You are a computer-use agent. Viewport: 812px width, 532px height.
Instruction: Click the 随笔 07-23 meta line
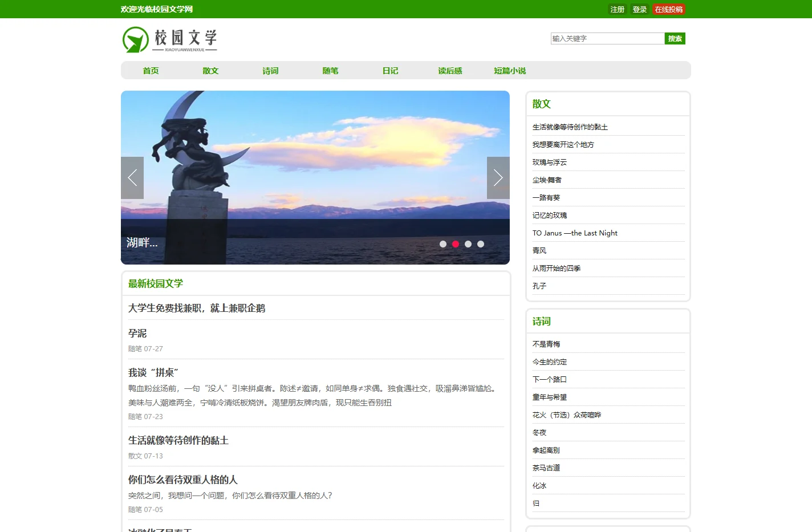coord(145,416)
